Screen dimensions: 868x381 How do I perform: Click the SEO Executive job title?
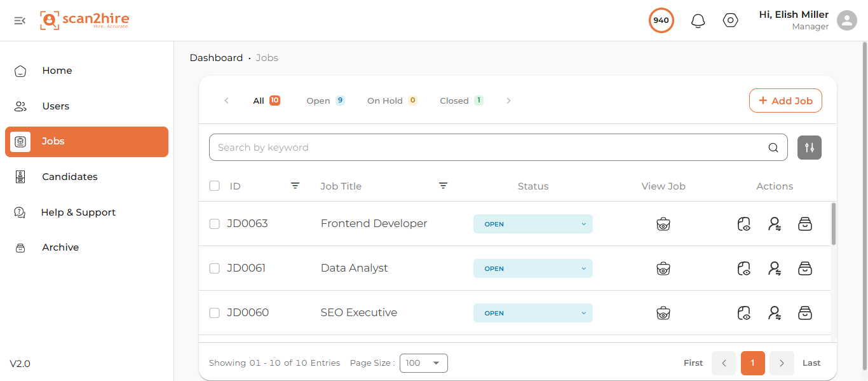point(359,313)
